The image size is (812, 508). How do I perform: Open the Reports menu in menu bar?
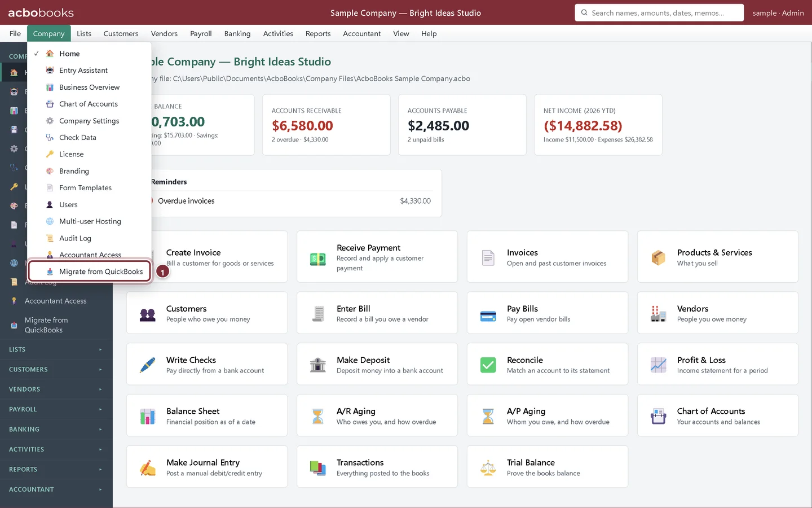pos(318,34)
